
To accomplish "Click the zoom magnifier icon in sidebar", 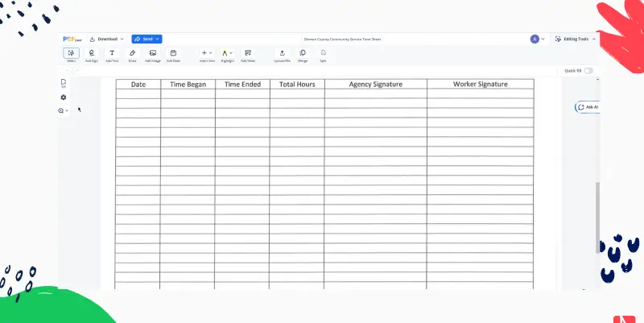I will coord(61,110).
